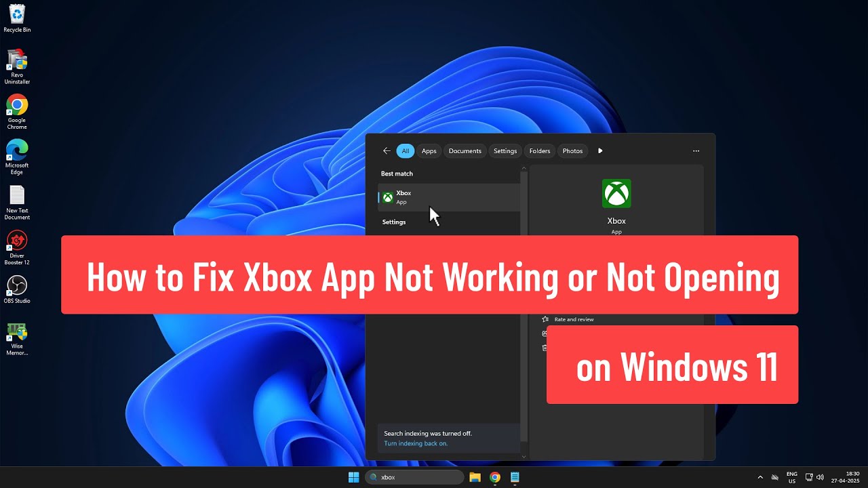Open network status in system tray
Image resolution: width=868 pixels, height=488 pixels.
click(809, 477)
